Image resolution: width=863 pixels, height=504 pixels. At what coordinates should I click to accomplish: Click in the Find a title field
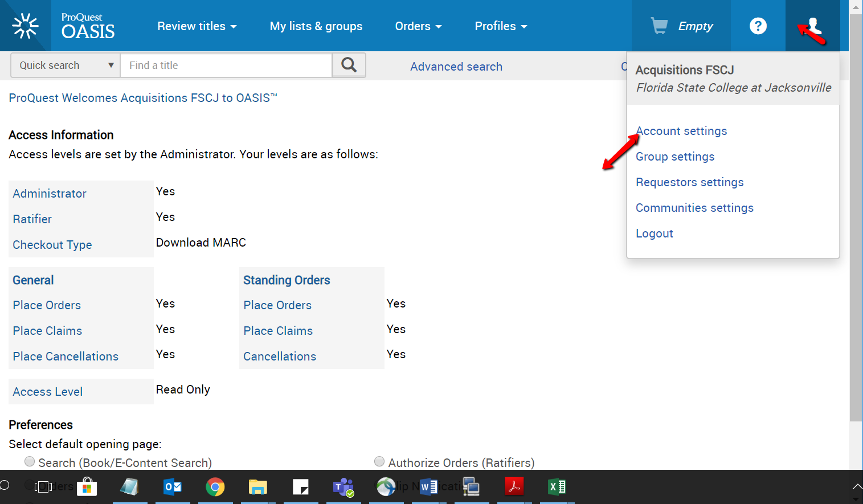226,65
